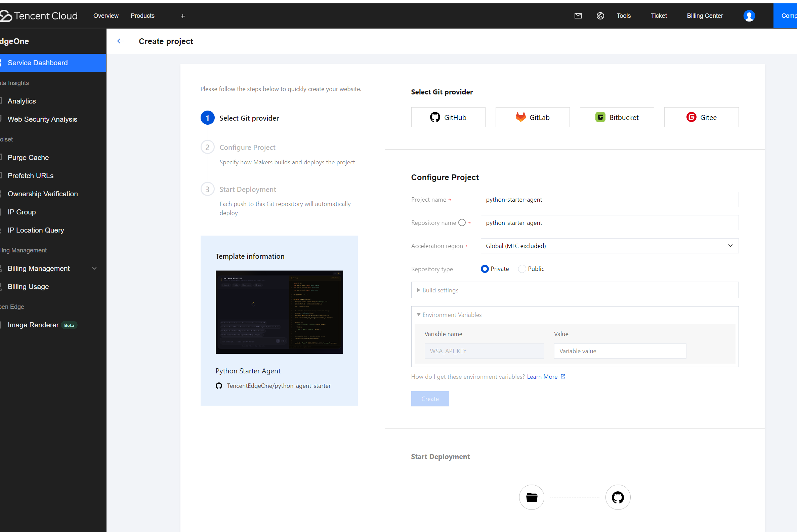Click the WSA_API_KEY variable name field
Image resolution: width=797 pixels, height=532 pixels.
coord(484,351)
